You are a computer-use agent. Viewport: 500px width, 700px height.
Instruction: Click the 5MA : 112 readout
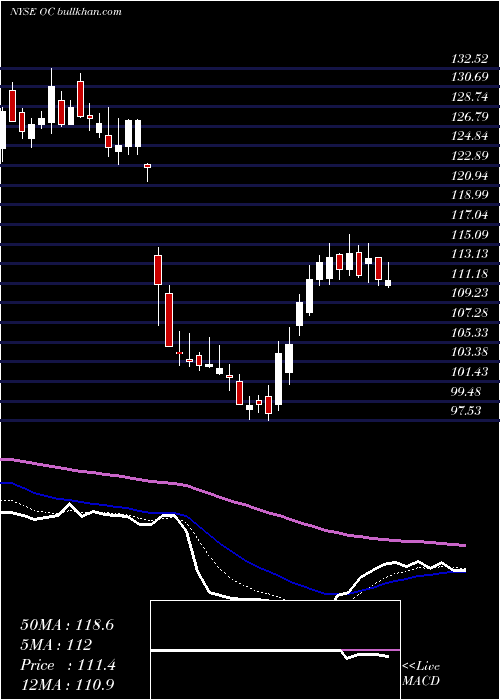[x=56, y=645]
